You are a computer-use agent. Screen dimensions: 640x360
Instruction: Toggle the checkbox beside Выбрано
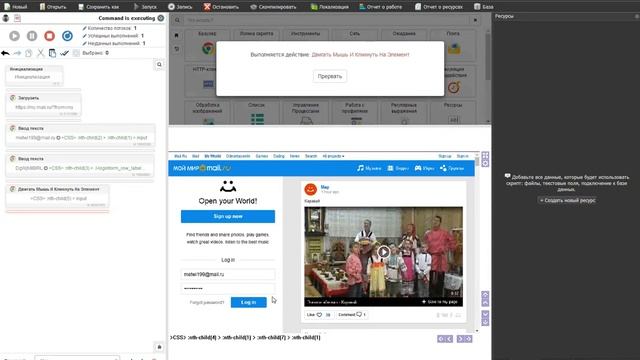[76, 53]
